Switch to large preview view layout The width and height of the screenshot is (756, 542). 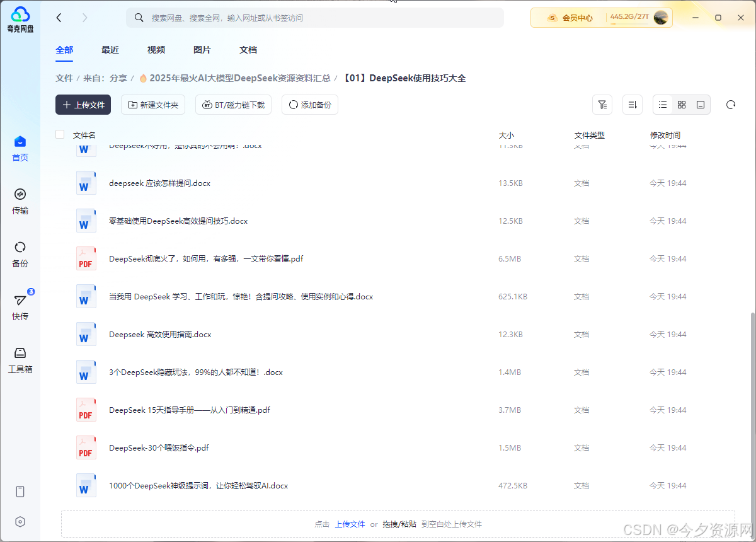tap(701, 105)
